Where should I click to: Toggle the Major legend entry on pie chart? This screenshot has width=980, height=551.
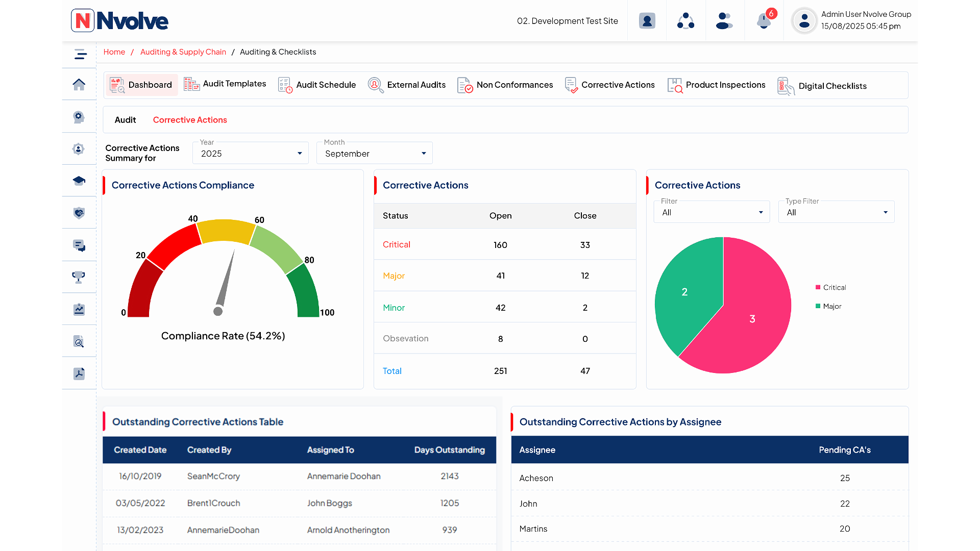tap(829, 306)
